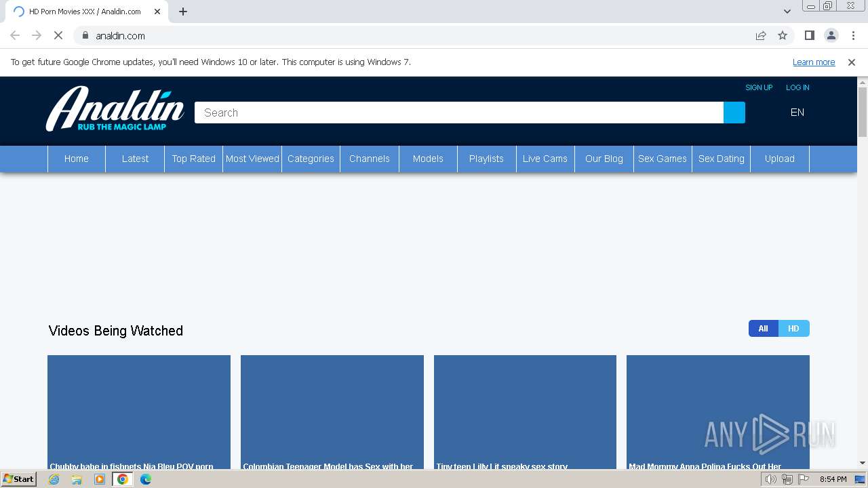Open the Sex Games menu item
Viewport: 868px width, 488px height.
click(663, 159)
